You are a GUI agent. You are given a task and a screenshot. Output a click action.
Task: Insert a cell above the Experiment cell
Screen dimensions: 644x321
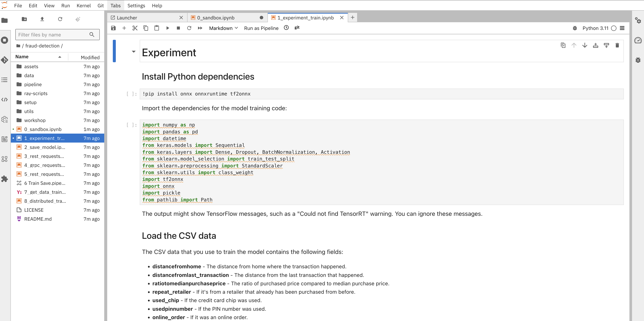[x=595, y=45]
